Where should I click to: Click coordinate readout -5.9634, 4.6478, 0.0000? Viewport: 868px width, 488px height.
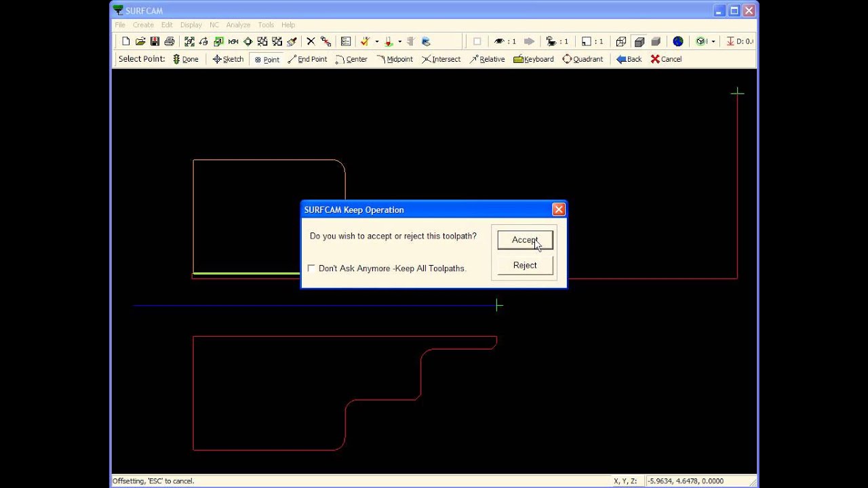tap(685, 481)
